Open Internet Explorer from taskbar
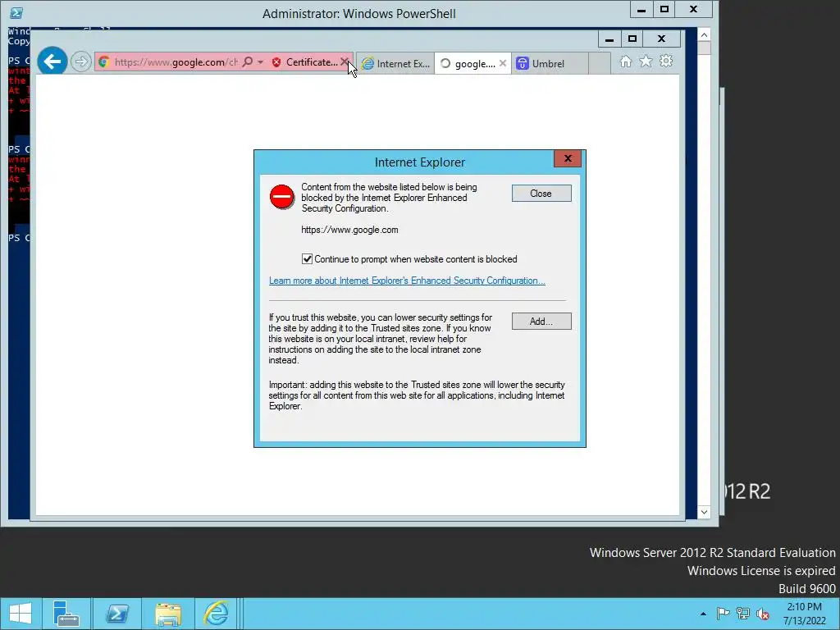The width and height of the screenshot is (840, 630). click(216, 614)
